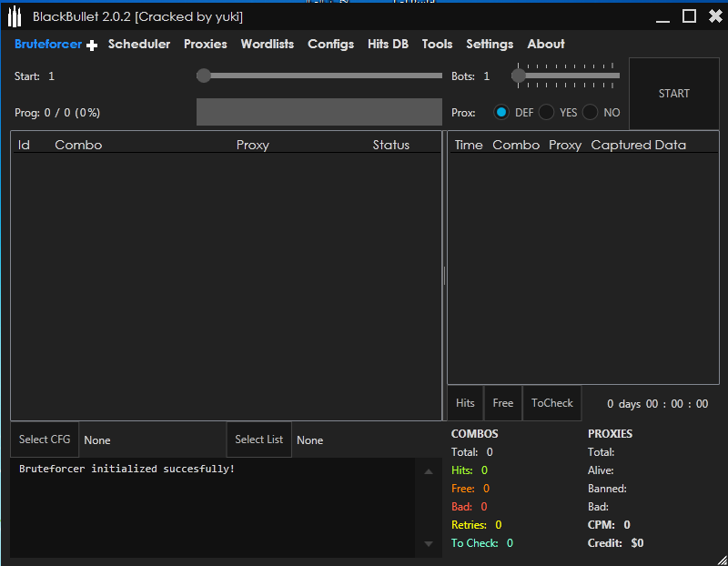The image size is (728, 566).
Task: Switch to the Configs tab
Action: tap(330, 44)
